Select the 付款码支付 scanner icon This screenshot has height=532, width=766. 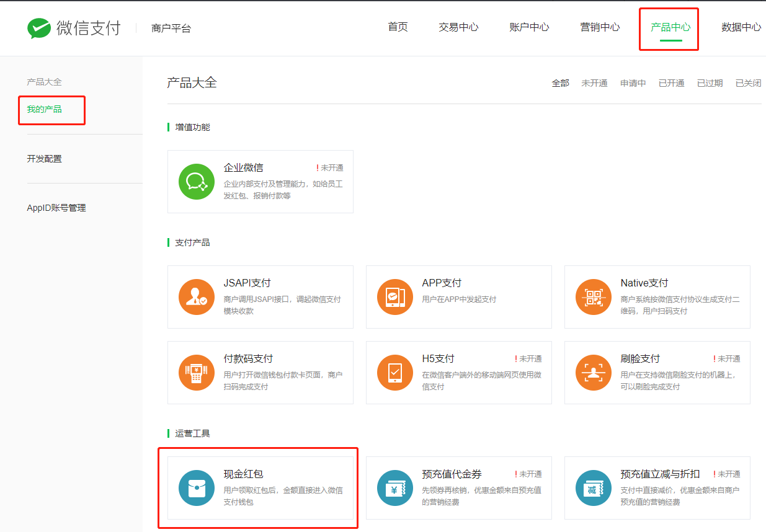click(197, 373)
